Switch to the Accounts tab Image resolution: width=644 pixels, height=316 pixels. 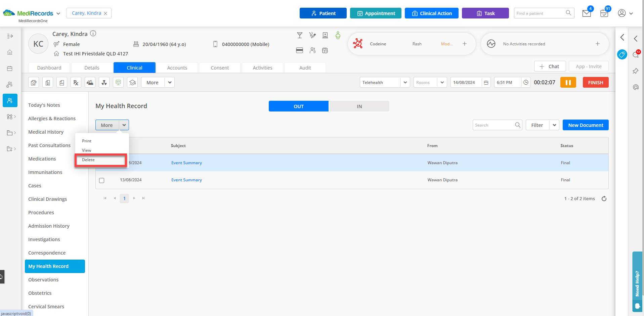[177, 68]
